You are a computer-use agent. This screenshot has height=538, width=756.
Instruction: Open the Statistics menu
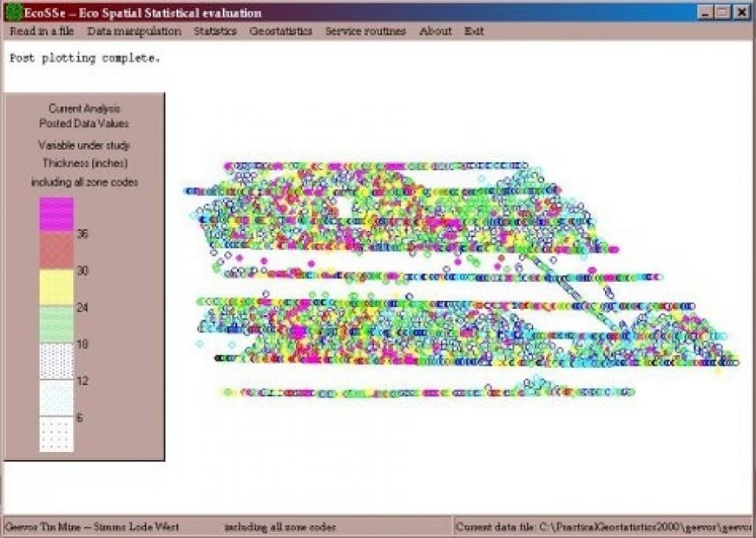click(x=215, y=30)
